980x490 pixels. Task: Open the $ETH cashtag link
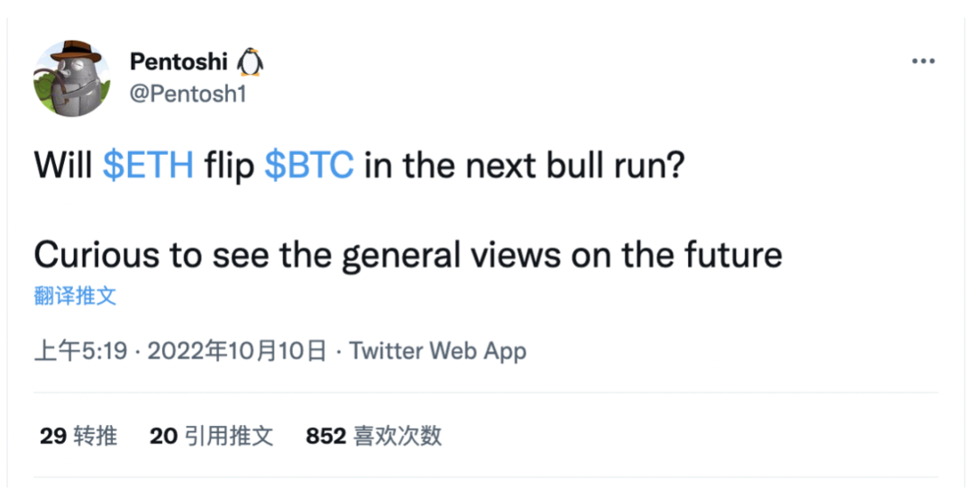pos(148,166)
